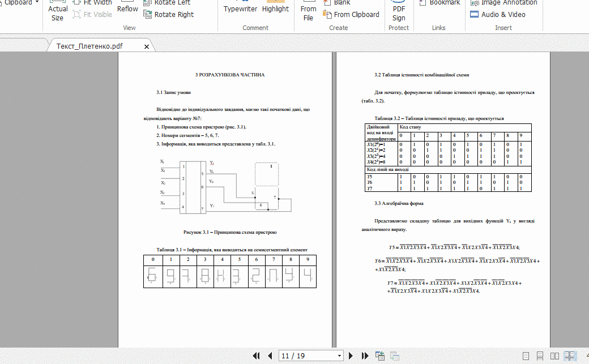Switch to facing pages layout

pos(554,356)
